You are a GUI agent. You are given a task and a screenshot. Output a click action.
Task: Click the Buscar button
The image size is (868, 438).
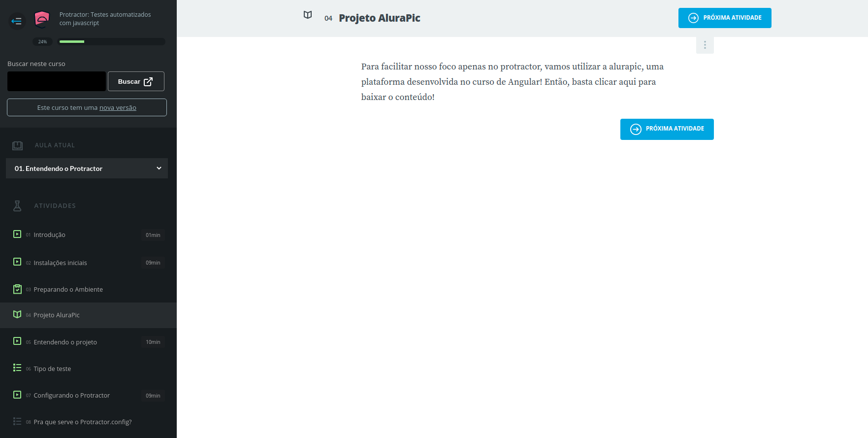[136, 81]
